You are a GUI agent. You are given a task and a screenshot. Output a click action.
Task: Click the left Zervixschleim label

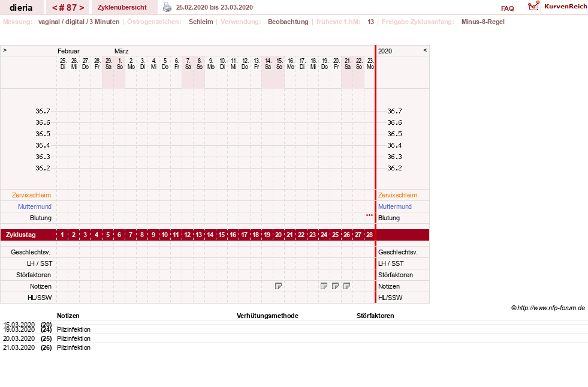[32, 195]
